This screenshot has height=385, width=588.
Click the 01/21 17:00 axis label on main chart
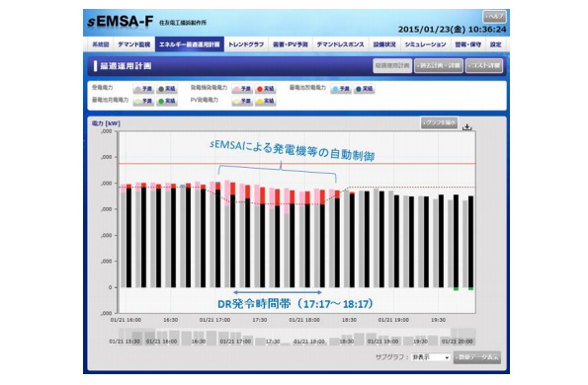click(214, 320)
